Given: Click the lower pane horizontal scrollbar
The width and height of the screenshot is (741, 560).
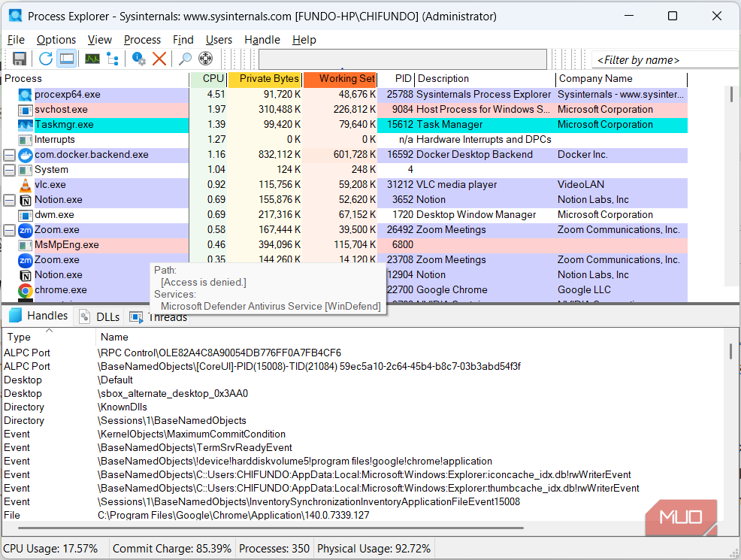Looking at the screenshot, I should pyautogui.click(x=271, y=528).
